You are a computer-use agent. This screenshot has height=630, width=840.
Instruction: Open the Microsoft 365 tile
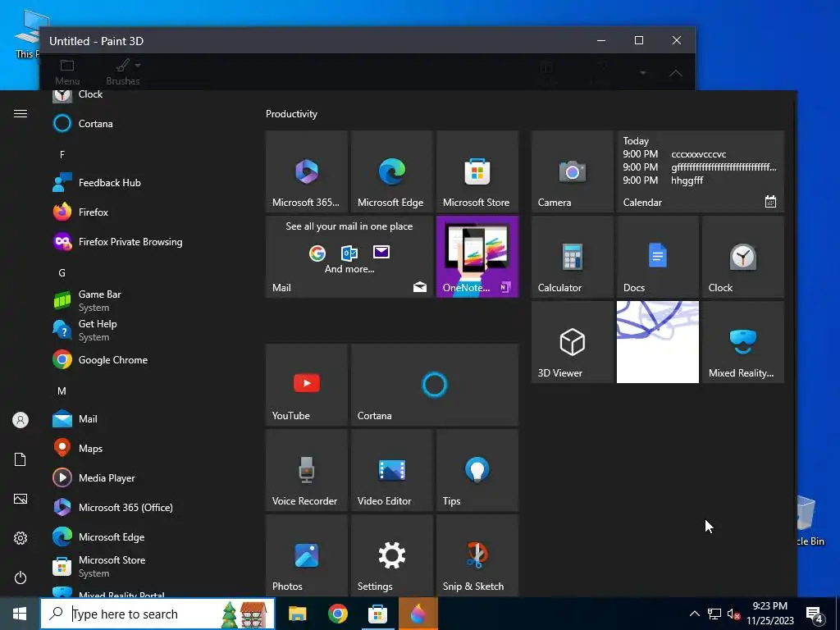click(307, 171)
